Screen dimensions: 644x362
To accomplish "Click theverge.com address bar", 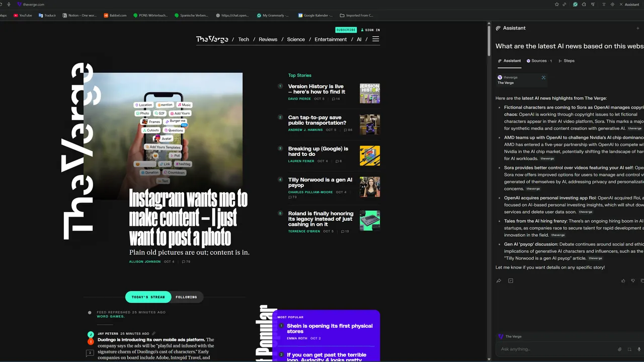I will tap(34, 5).
